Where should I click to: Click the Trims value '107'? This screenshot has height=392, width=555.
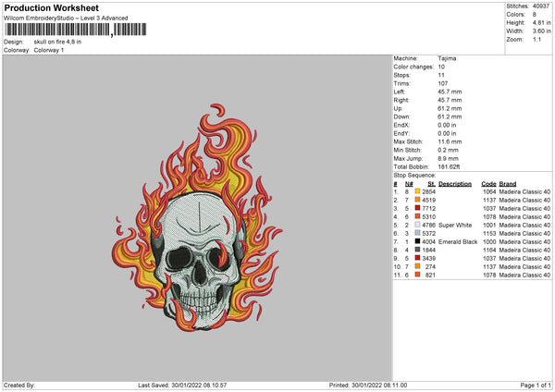point(443,83)
